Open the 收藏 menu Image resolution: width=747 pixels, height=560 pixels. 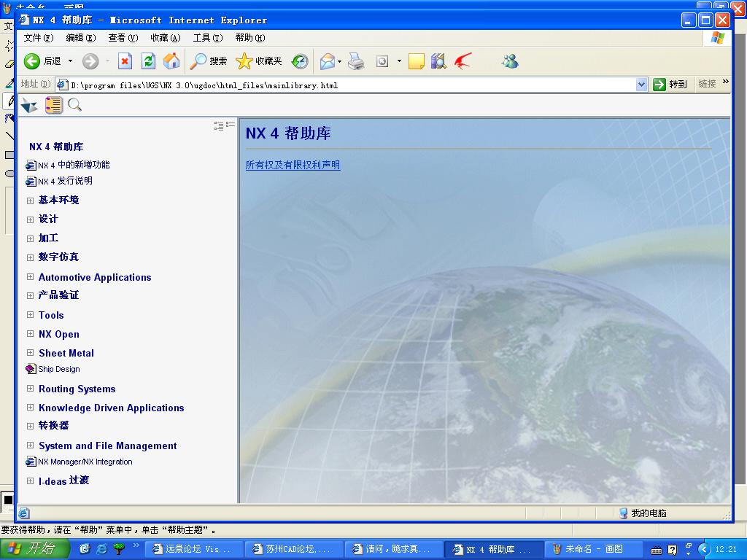pyautogui.click(x=166, y=38)
